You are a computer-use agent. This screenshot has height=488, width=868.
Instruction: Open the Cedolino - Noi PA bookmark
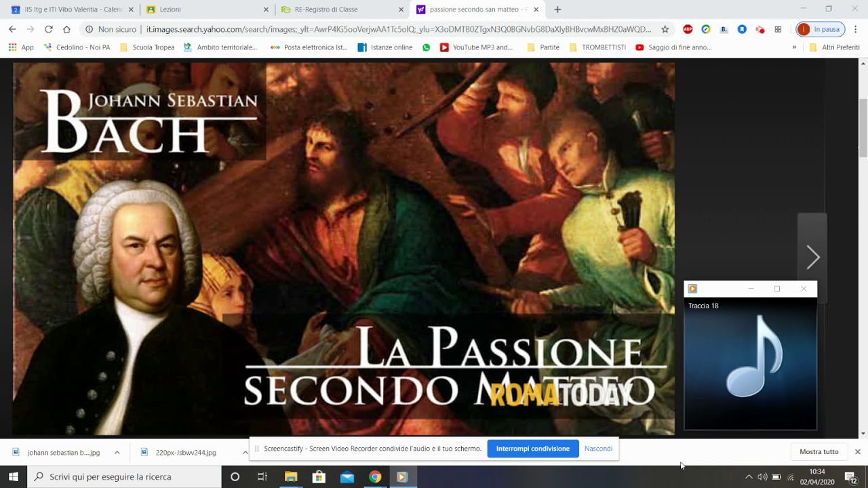click(77, 47)
